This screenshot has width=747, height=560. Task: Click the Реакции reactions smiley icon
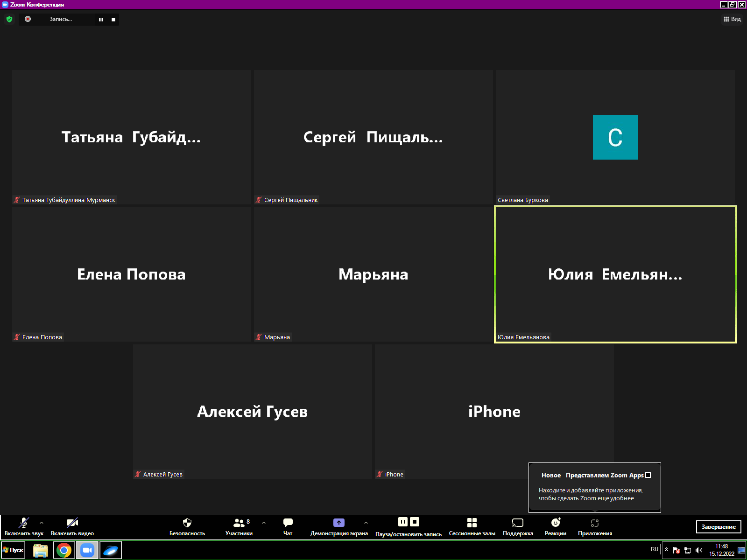pyautogui.click(x=555, y=526)
